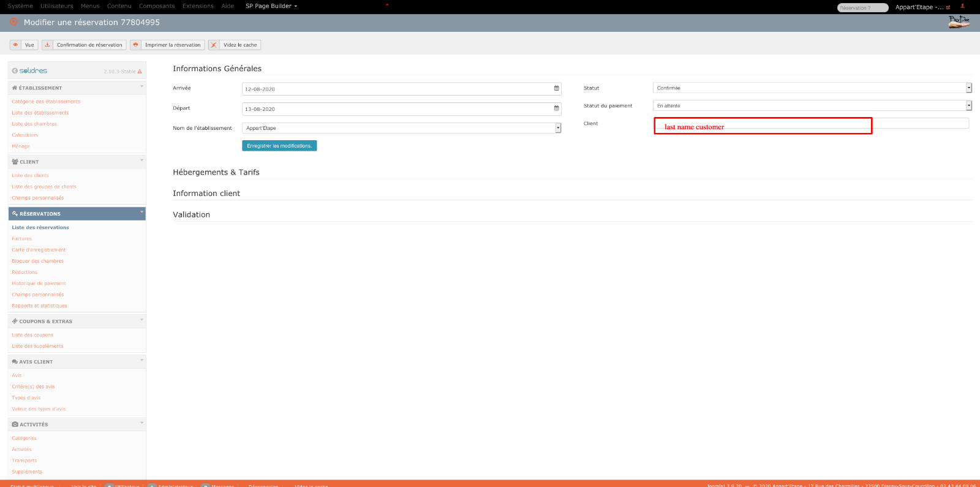Open the Liste des chambres link
Viewport: 980px width, 487px height.
34,124
